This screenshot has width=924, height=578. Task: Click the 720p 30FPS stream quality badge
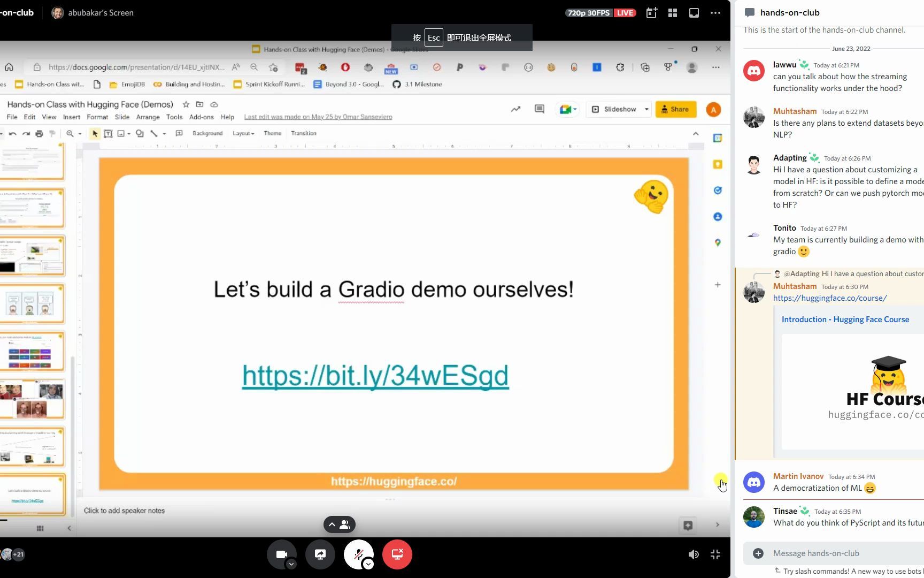pyautogui.click(x=588, y=13)
